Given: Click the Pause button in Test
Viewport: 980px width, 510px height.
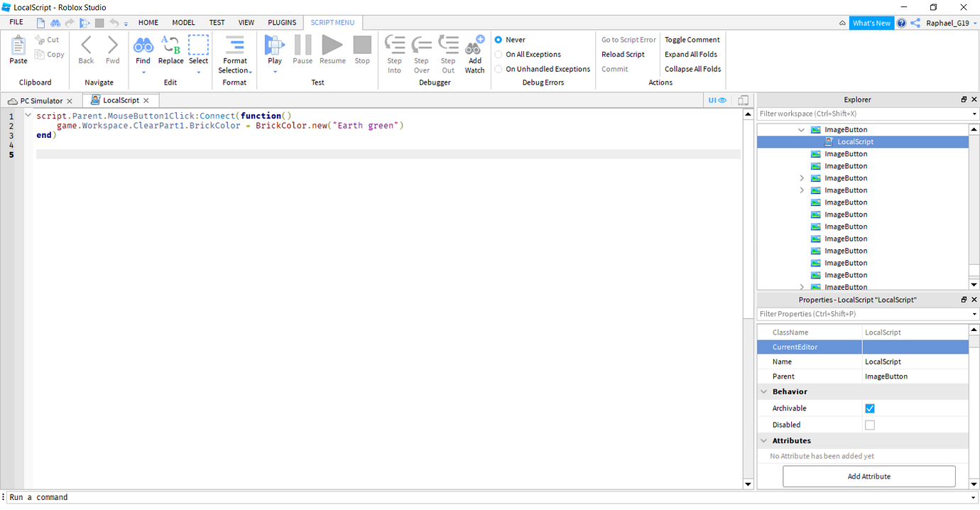Looking at the screenshot, I should pyautogui.click(x=303, y=45).
